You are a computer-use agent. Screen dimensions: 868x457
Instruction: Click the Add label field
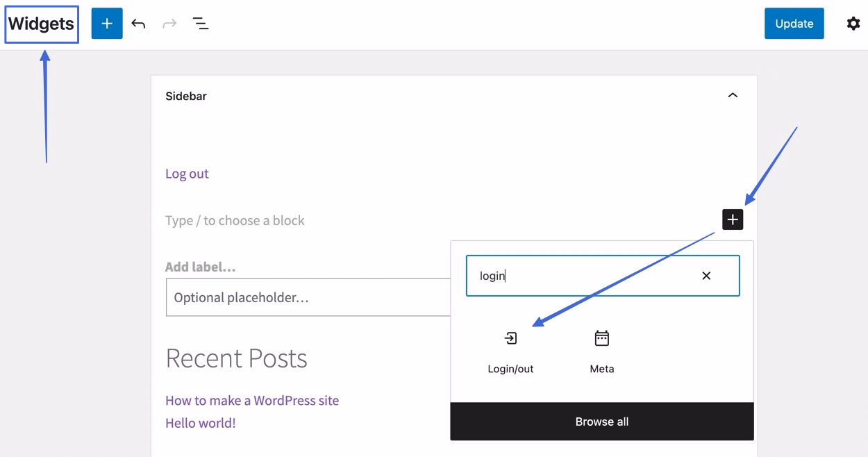[199, 267]
